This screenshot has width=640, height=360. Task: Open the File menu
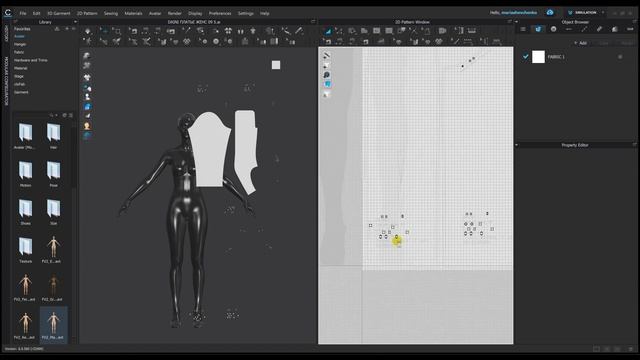(23, 13)
